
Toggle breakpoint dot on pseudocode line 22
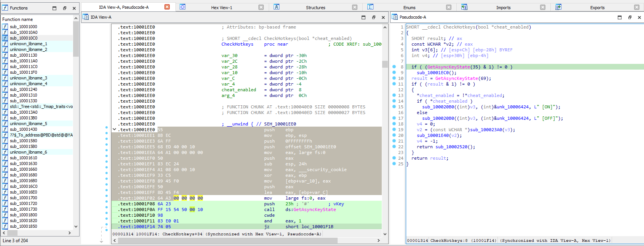click(x=394, y=147)
